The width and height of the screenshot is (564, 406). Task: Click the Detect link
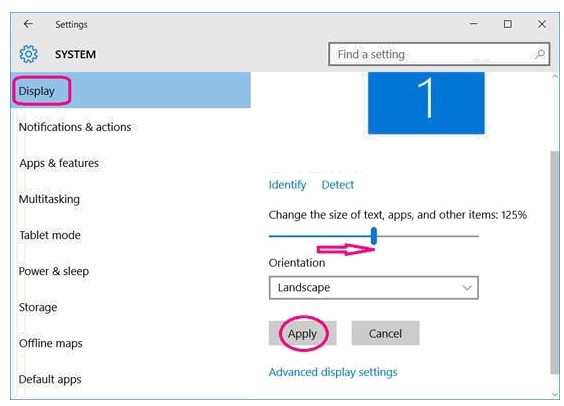coord(337,184)
